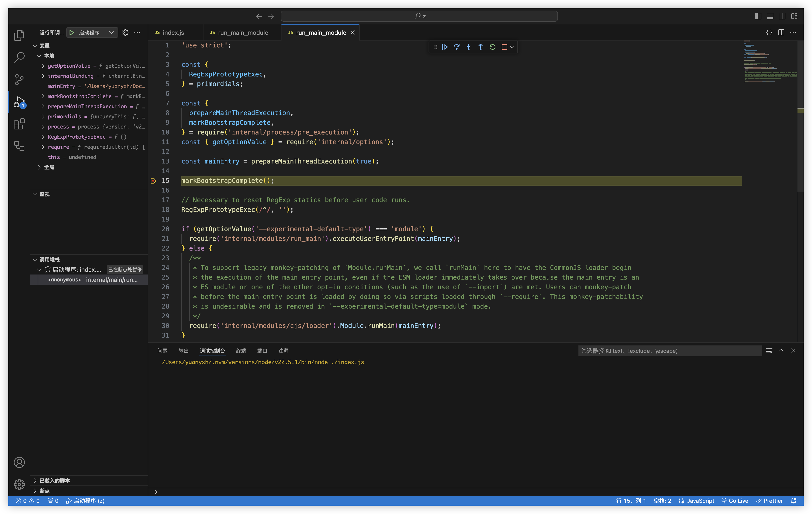Select the anonymous call stack frame
This screenshot has width=812, height=514.
click(89, 280)
